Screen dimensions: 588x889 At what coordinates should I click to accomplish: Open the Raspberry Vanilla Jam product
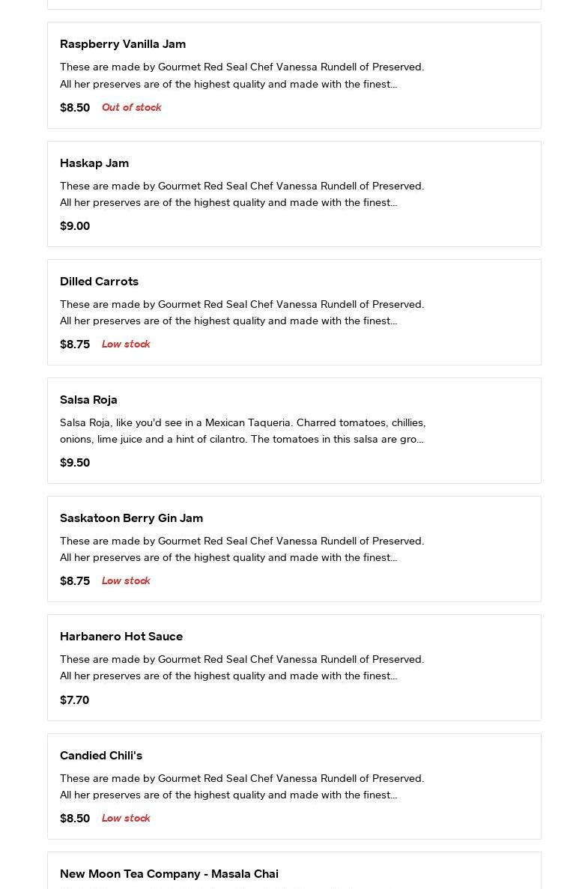pos(123,44)
